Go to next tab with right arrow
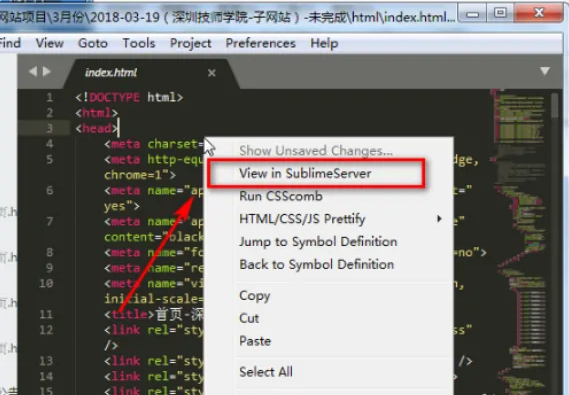This screenshot has height=395, width=569. [x=46, y=71]
